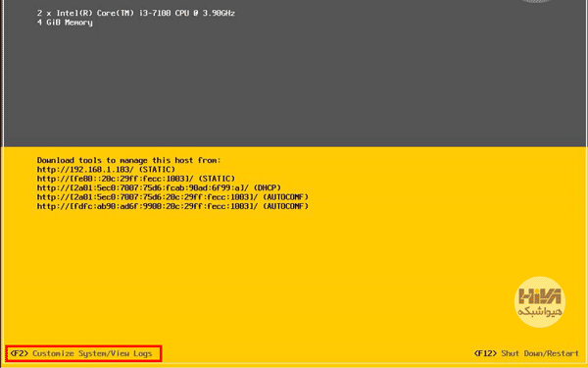Click the 2a01:5ec0 AUTOCONF address line
Viewport: 588px width, 368px height.
click(x=172, y=197)
